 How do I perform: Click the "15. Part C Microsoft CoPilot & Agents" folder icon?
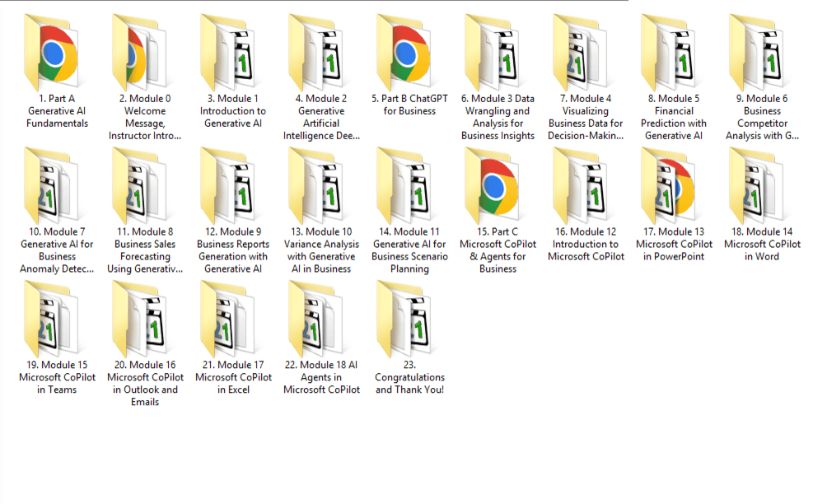tap(493, 185)
